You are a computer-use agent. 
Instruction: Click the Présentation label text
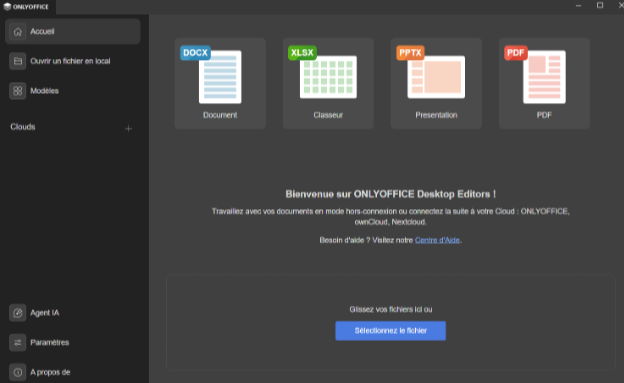[x=436, y=115]
